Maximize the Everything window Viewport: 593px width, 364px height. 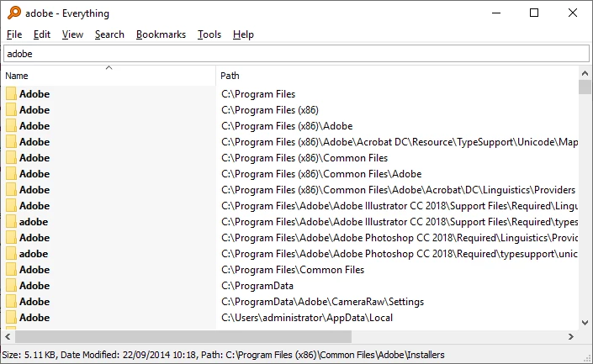coord(534,13)
